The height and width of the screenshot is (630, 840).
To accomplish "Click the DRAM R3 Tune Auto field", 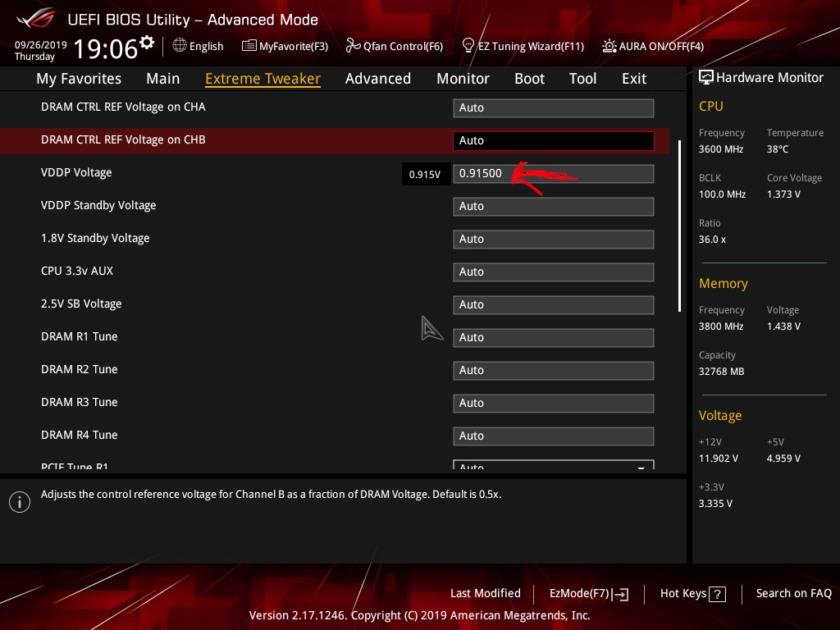I will 554,403.
